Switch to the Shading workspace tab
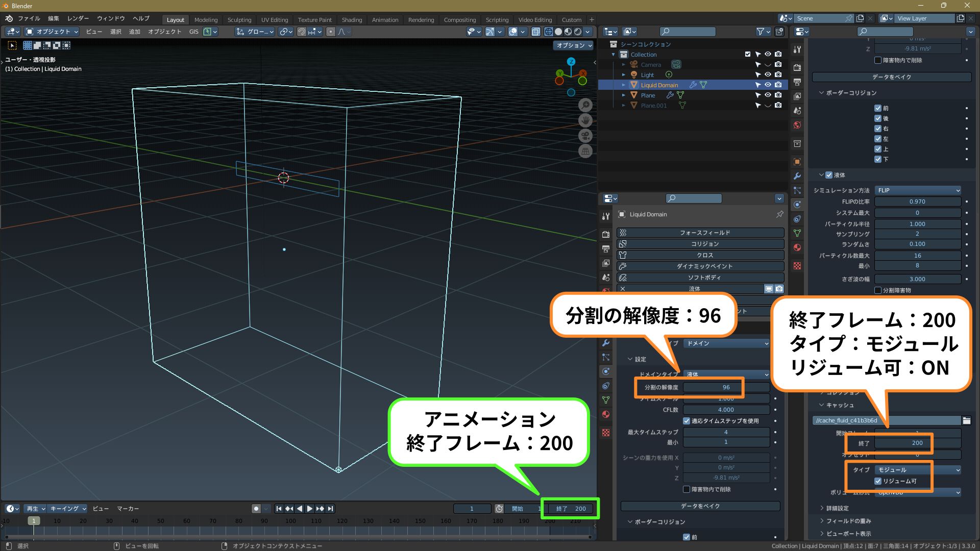This screenshot has height=551, width=980. click(x=352, y=20)
